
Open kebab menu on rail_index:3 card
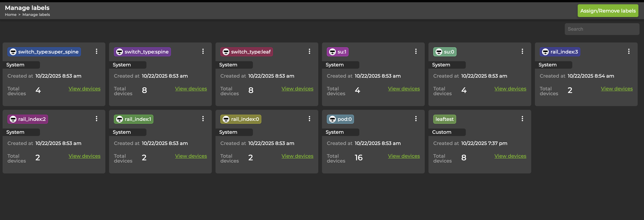pyautogui.click(x=628, y=51)
